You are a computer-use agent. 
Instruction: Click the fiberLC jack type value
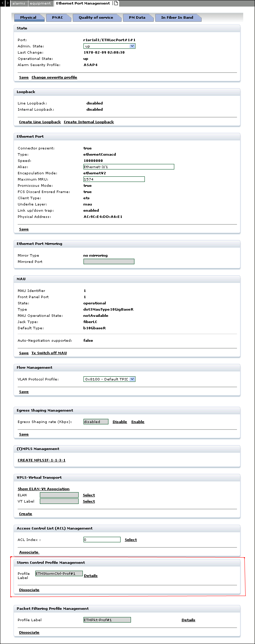click(90, 322)
